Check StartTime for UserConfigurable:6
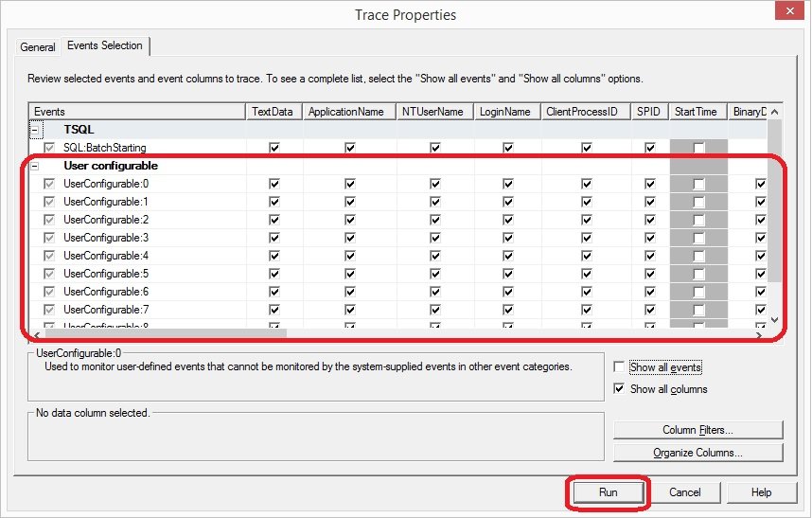Image resolution: width=812 pixels, height=518 pixels. pos(698,292)
